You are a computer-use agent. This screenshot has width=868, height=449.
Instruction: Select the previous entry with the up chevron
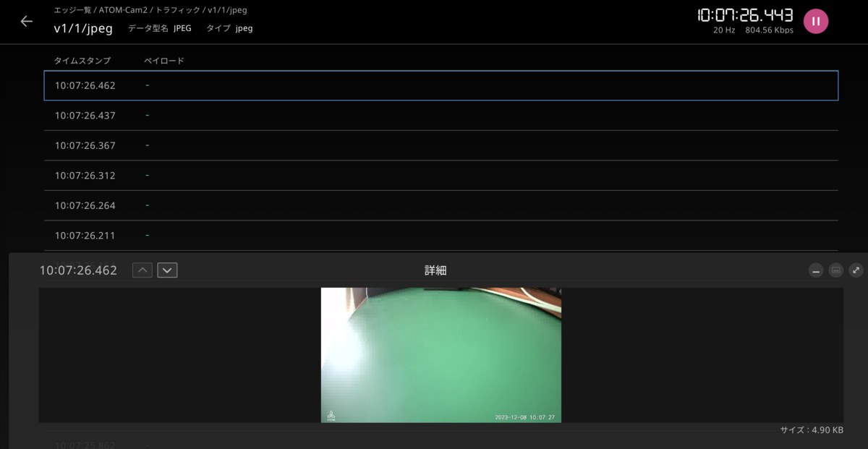point(142,270)
